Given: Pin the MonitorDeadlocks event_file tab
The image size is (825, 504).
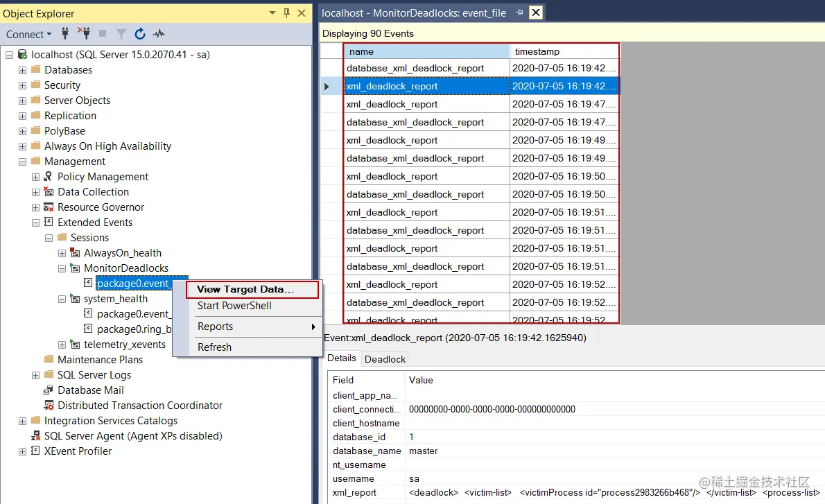Looking at the screenshot, I should pyautogui.click(x=519, y=12).
